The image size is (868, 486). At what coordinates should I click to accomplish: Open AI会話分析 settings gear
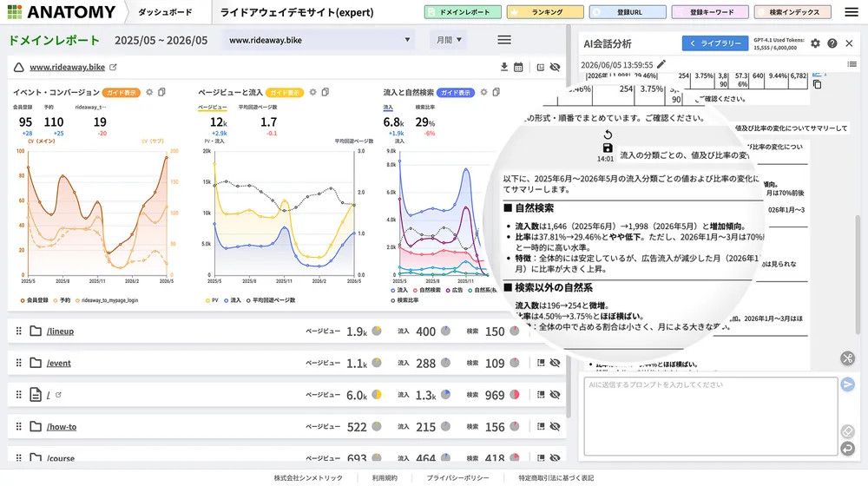[815, 43]
